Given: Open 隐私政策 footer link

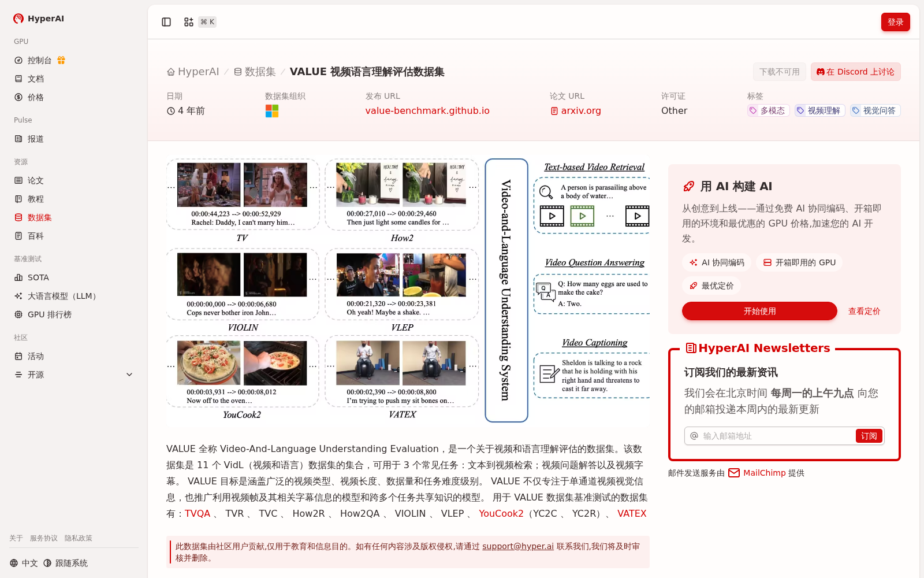Looking at the screenshot, I should coord(79,538).
